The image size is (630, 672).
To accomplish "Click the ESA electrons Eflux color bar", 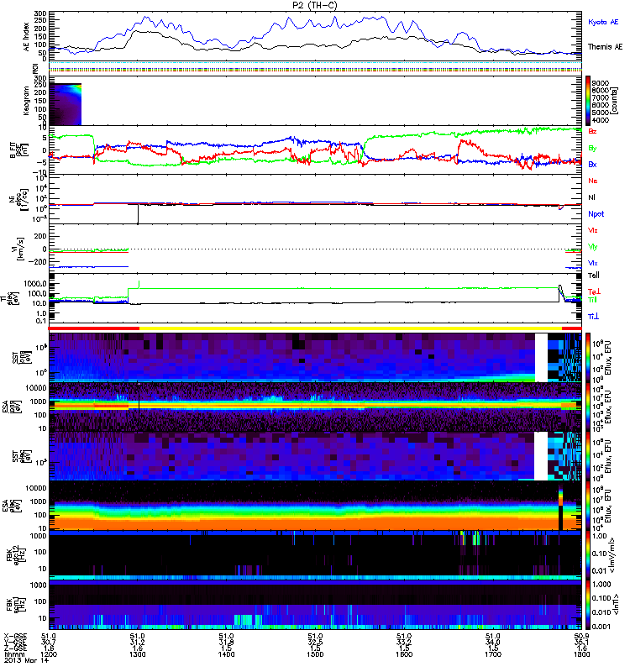I will [588, 507].
